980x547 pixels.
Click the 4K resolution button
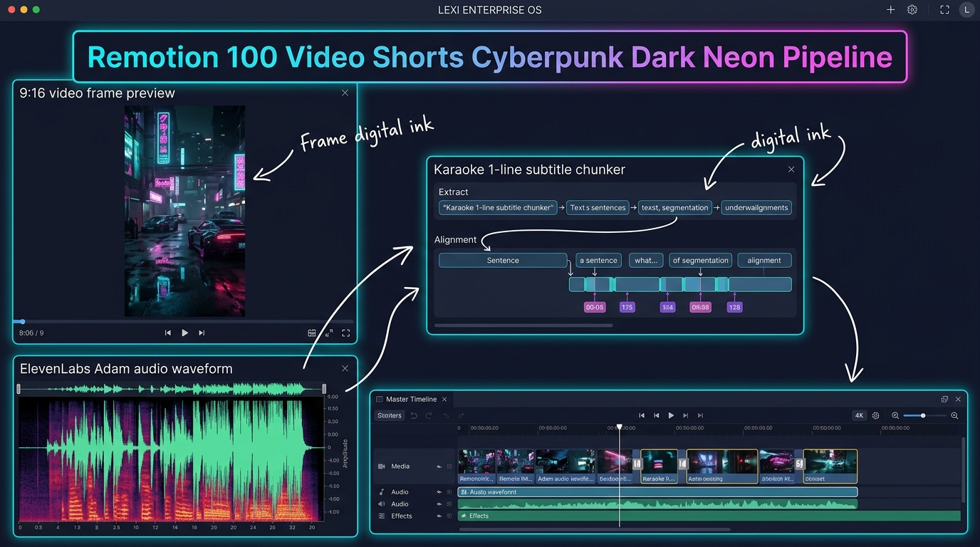(x=859, y=415)
